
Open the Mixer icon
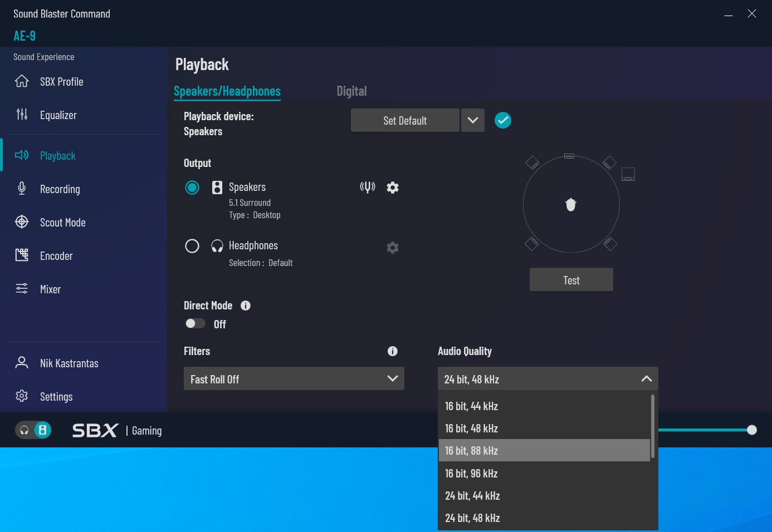click(22, 289)
